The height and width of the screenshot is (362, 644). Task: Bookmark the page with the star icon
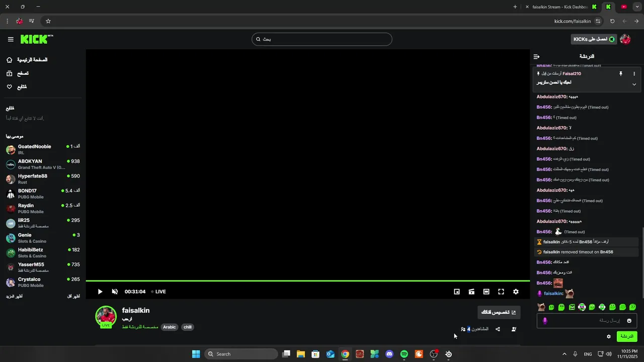click(x=48, y=21)
